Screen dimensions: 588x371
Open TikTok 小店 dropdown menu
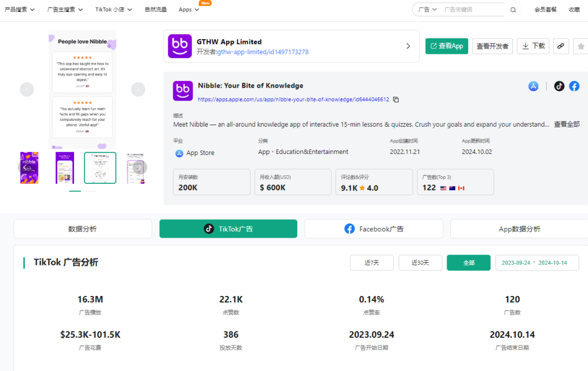click(114, 9)
